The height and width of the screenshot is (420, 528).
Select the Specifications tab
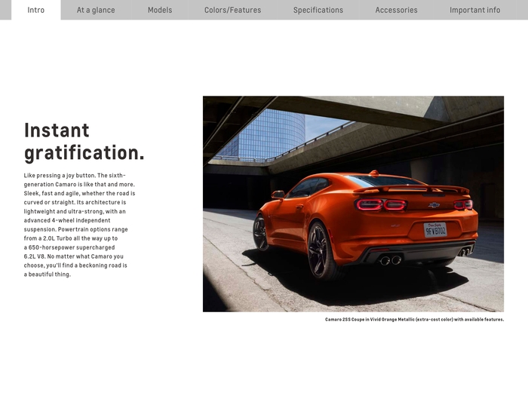point(318,10)
